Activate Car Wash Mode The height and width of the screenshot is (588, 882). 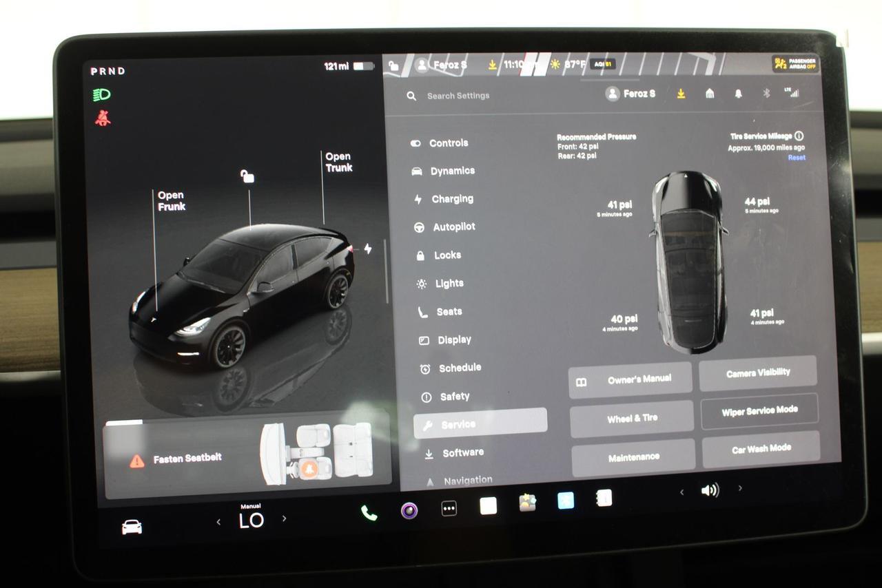pos(761,449)
